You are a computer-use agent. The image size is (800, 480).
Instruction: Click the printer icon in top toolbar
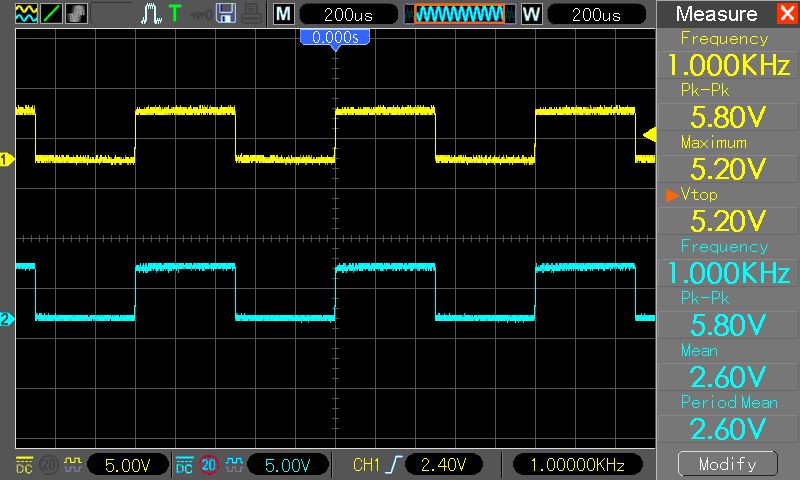point(251,14)
